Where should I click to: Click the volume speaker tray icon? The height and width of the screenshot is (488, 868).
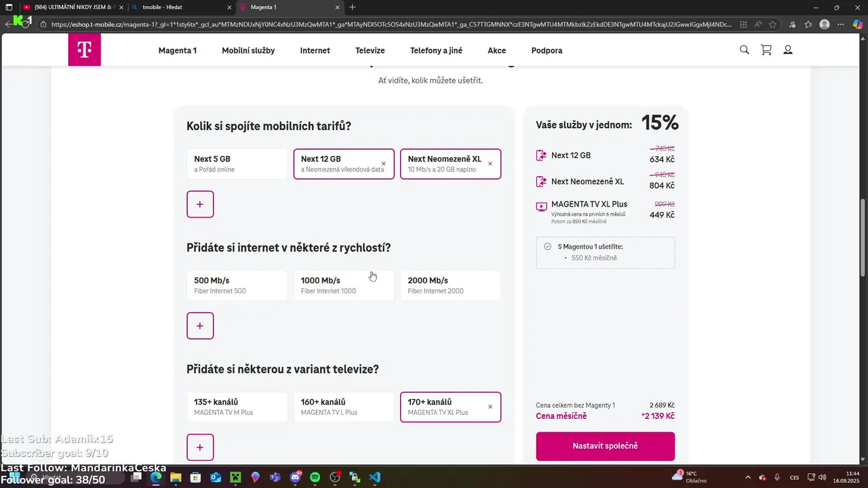[823, 477]
